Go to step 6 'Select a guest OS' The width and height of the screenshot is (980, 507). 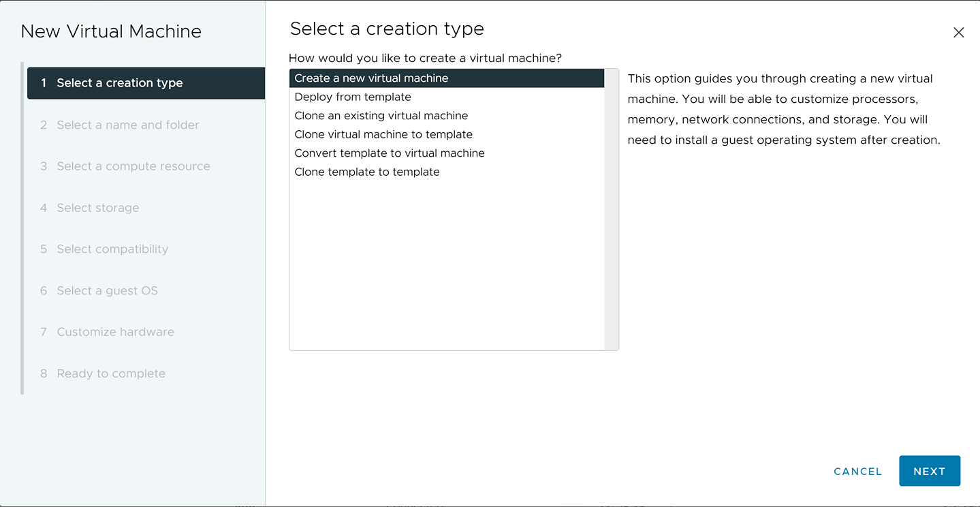pos(107,291)
